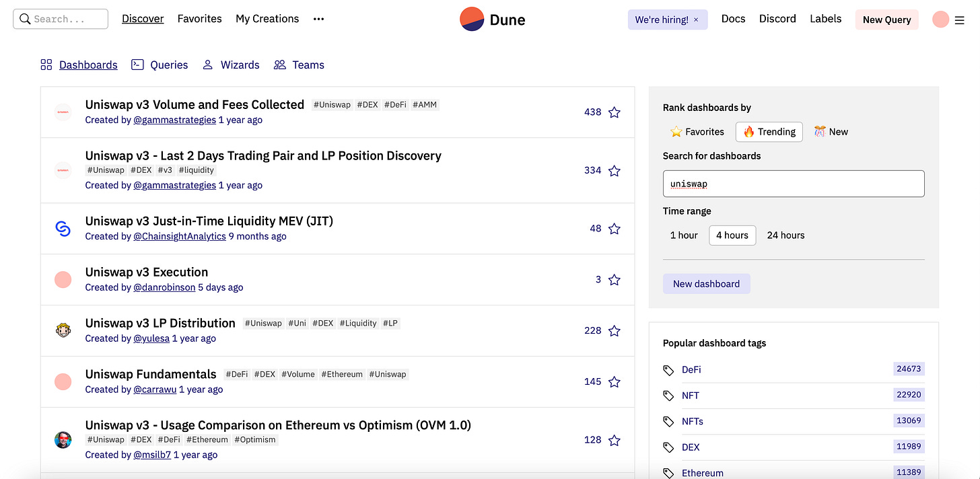
Task: Open the Discord link
Action: tap(777, 19)
